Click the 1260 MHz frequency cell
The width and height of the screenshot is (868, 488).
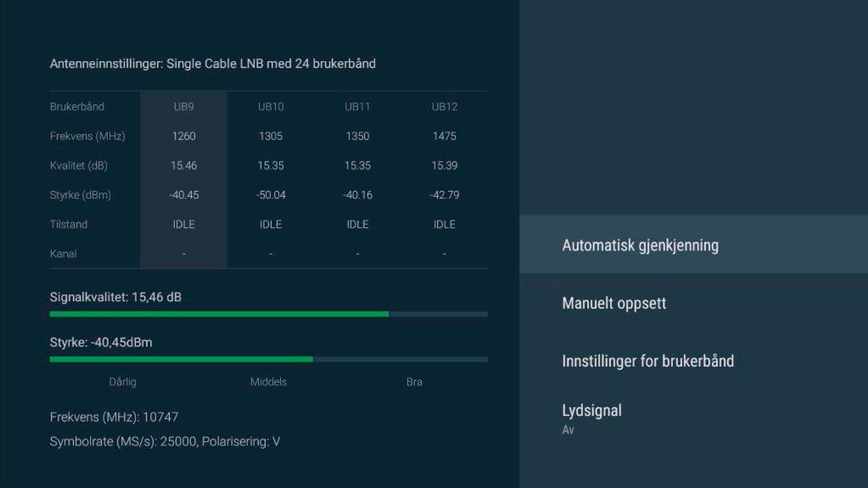183,136
